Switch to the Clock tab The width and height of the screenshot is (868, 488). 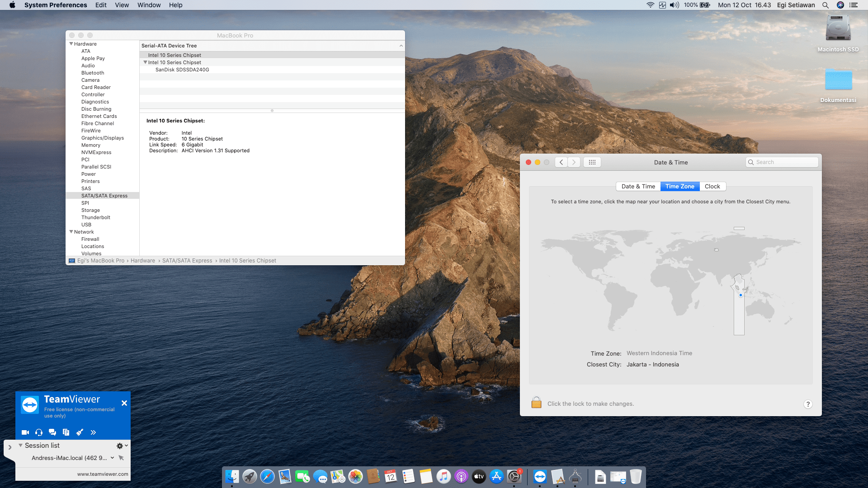click(712, 186)
